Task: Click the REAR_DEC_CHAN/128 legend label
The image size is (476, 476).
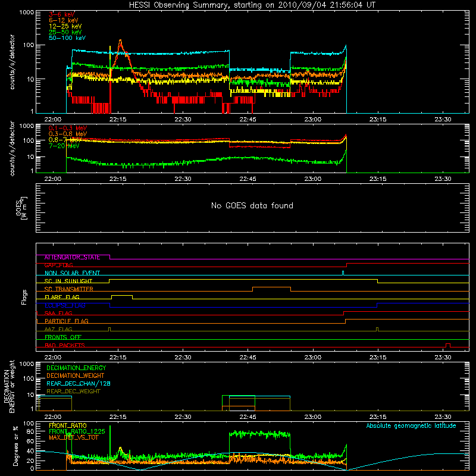Action: tap(79, 384)
